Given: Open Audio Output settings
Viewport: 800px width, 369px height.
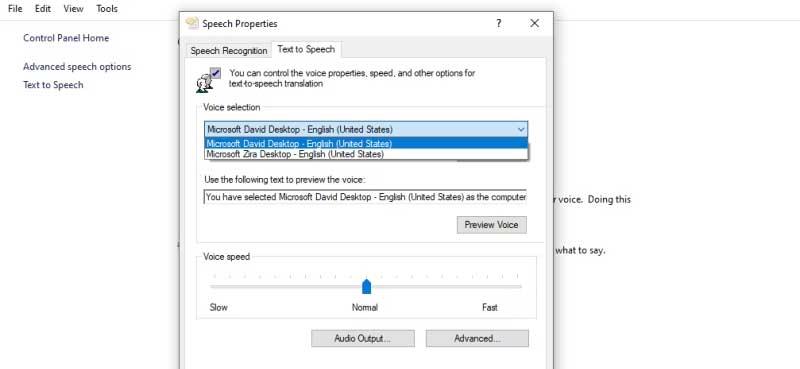Looking at the screenshot, I should (363, 338).
